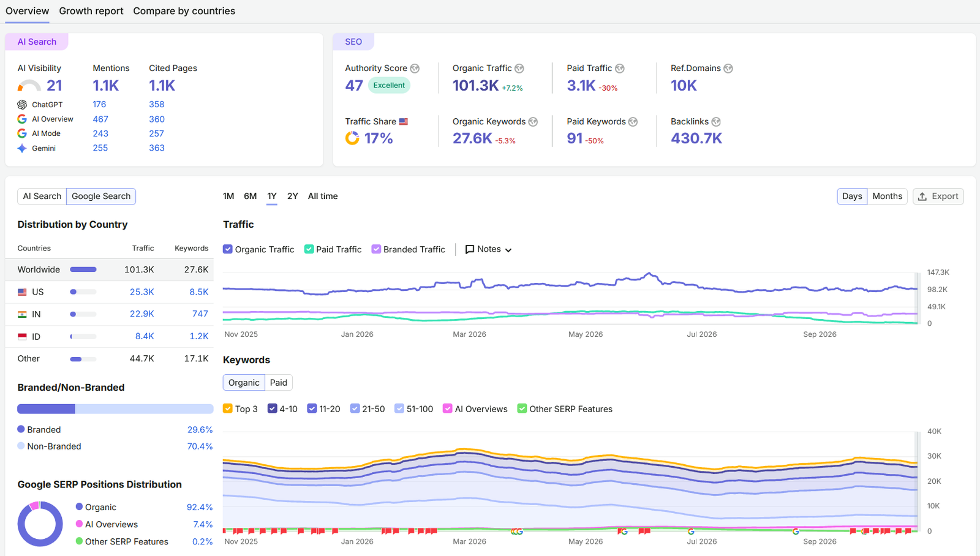The image size is (980, 556).
Task: Click the Gemini sparkle icon
Action: click(22, 148)
